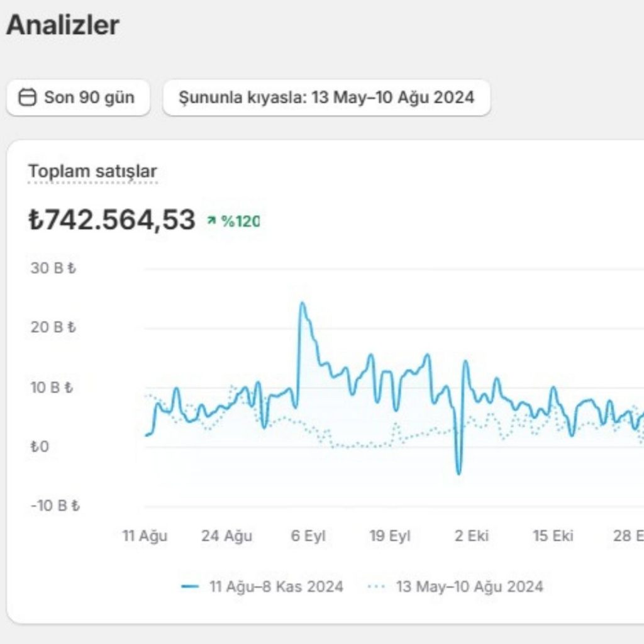Open the Toplam satışlar report link
The width and height of the screenshot is (644, 644).
point(92,171)
